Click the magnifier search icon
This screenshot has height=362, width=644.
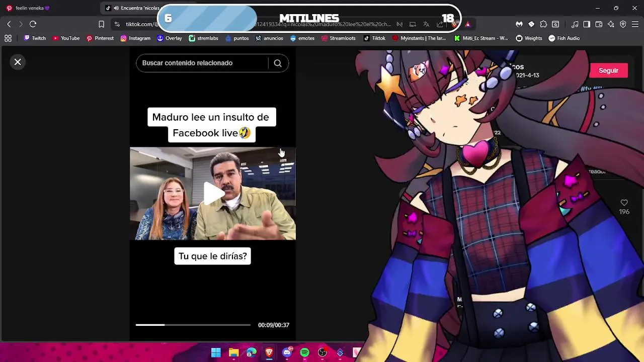coord(278,63)
